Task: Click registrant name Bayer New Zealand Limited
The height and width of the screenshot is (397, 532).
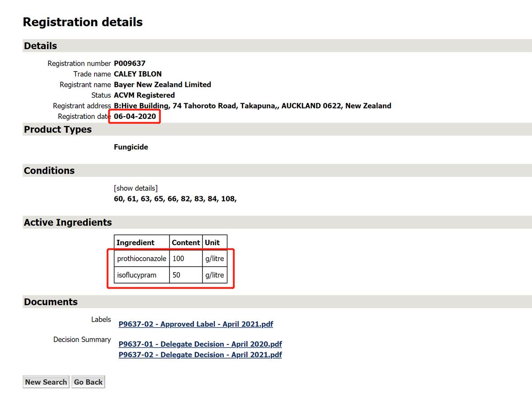Action: point(162,85)
